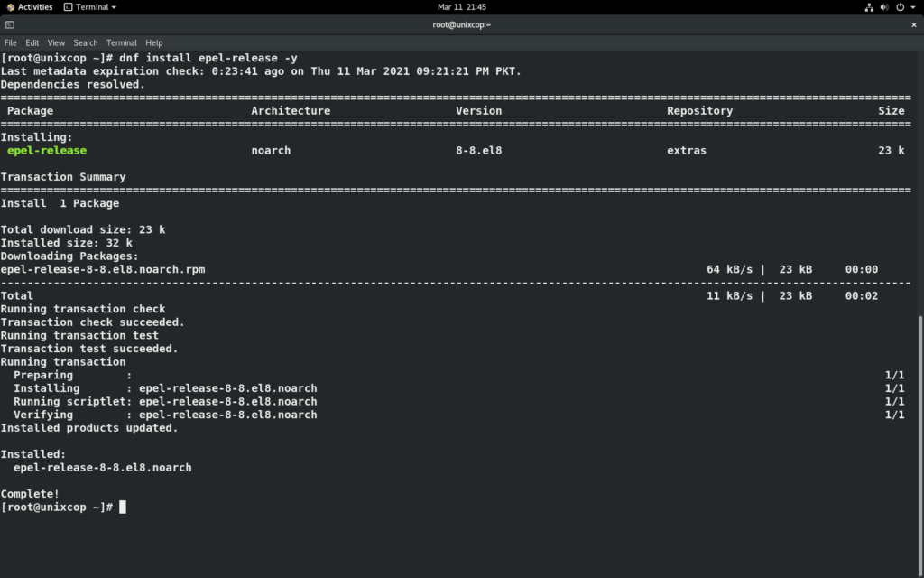Click 'Installed size: 32 k' line
This screenshot has width=924, height=578.
[66, 243]
